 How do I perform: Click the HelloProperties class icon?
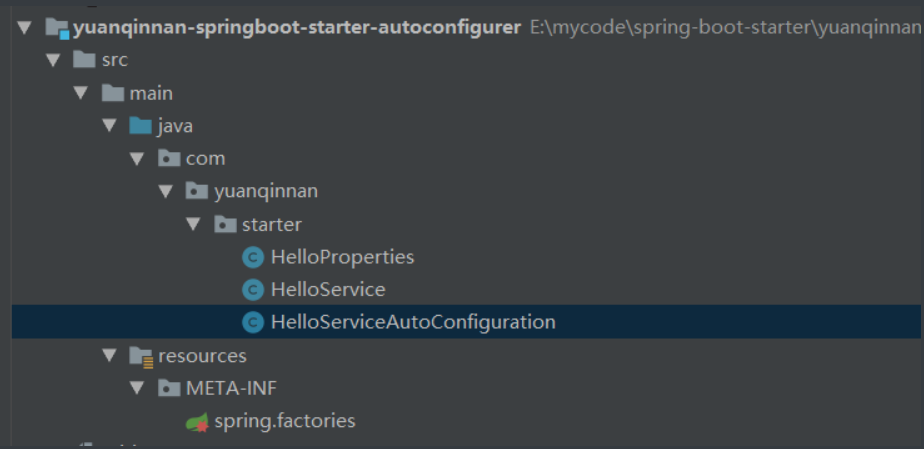pos(253,257)
